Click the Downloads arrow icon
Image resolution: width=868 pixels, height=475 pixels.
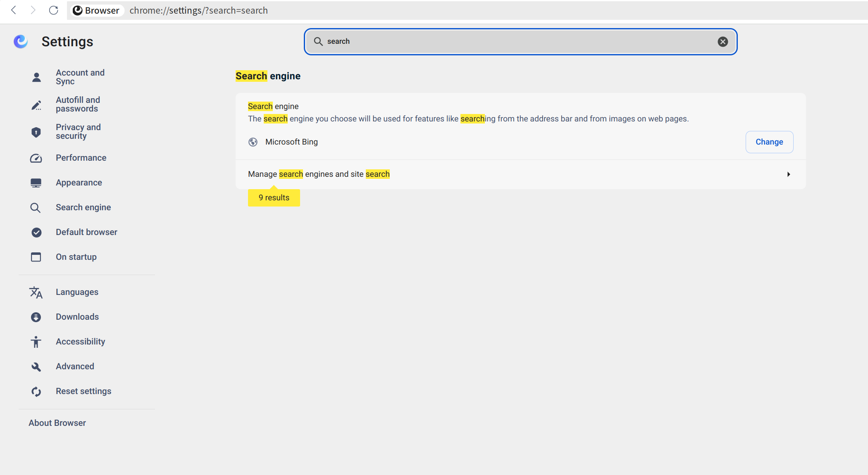[x=36, y=317]
